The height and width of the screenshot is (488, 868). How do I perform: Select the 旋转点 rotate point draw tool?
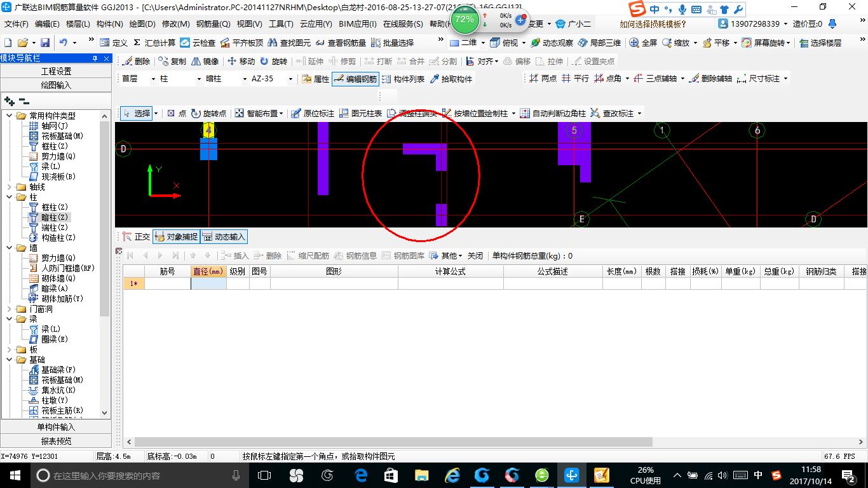point(208,114)
